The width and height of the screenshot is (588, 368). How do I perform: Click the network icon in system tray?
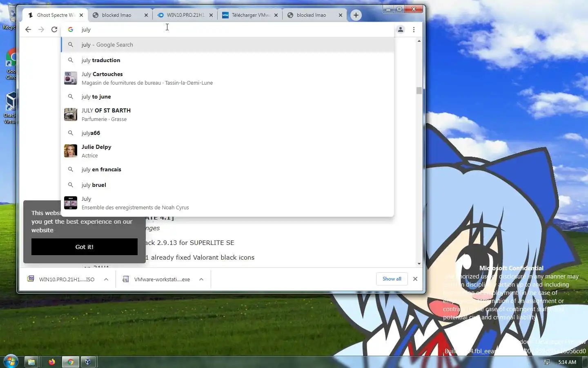[x=547, y=362]
